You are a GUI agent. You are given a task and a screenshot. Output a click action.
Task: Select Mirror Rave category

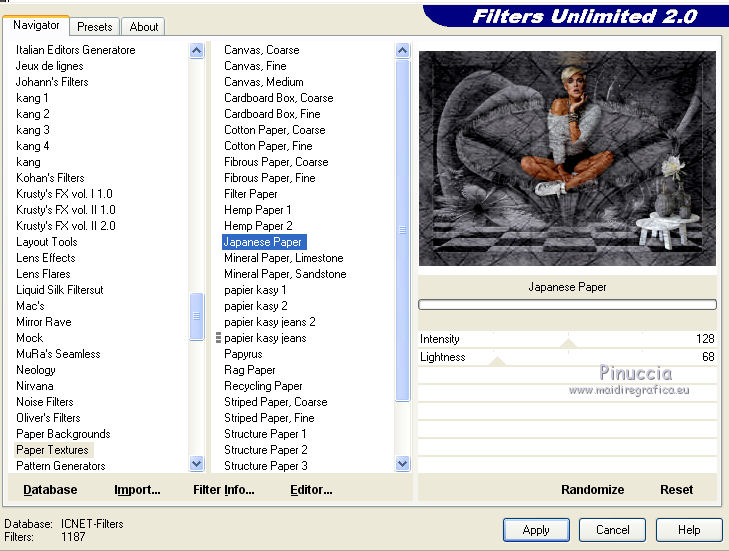point(44,322)
